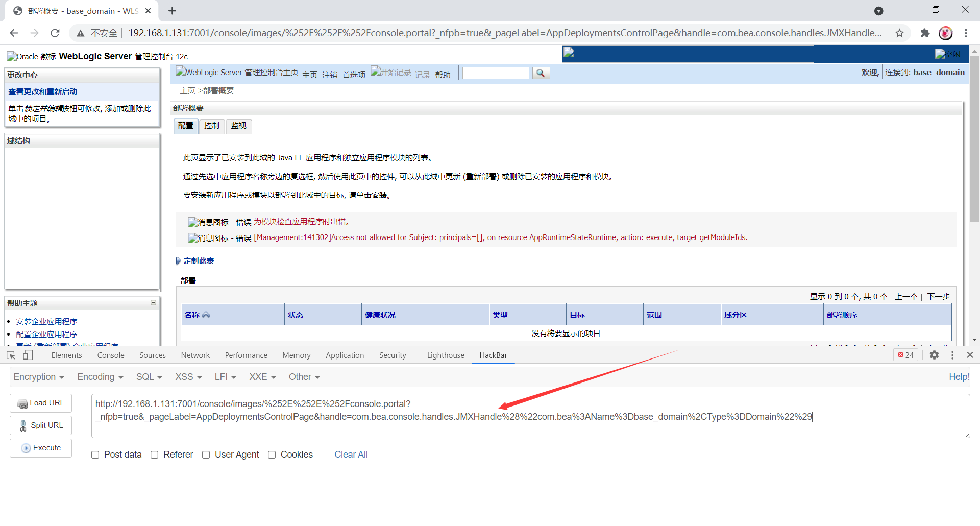
Task: Collapse the 帮助主题 panel
Action: [153, 303]
